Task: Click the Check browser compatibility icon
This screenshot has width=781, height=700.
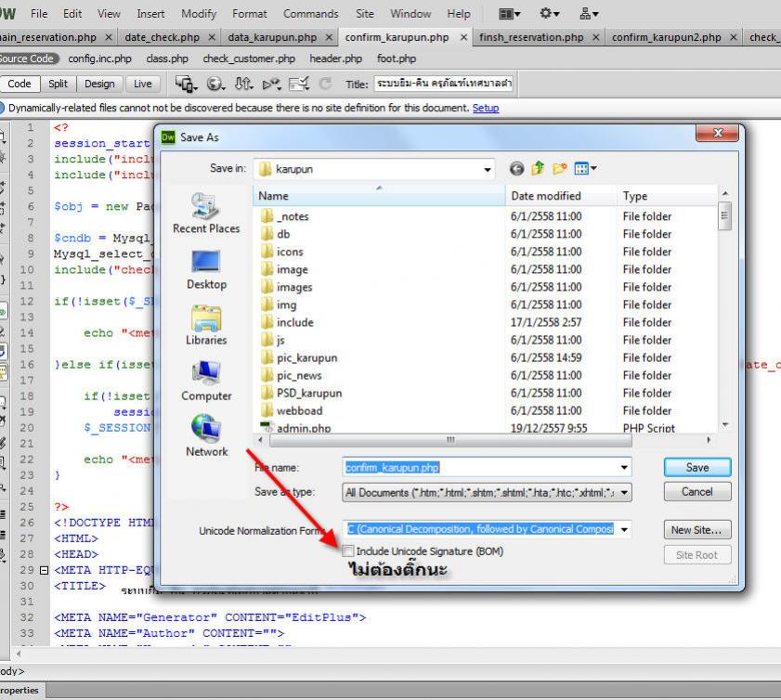Action: coord(299,84)
